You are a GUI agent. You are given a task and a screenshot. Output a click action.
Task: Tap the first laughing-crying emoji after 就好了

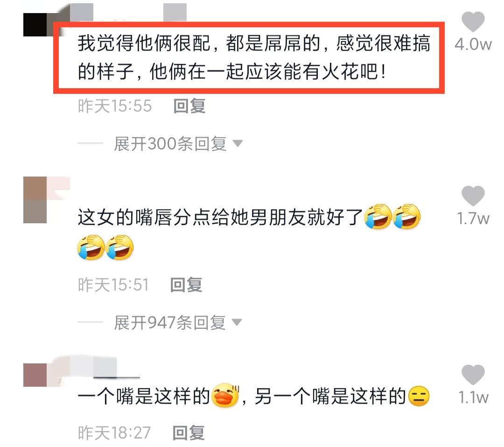click(x=378, y=216)
